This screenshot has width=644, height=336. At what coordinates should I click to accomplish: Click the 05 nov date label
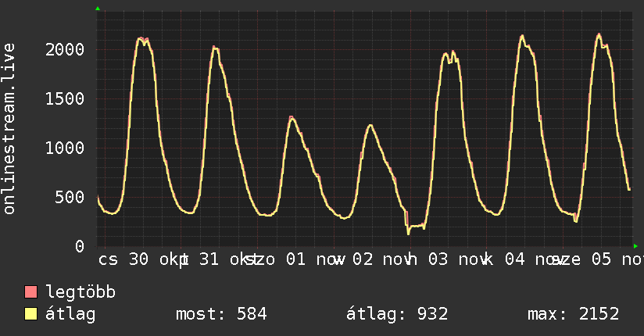[x=617, y=259]
